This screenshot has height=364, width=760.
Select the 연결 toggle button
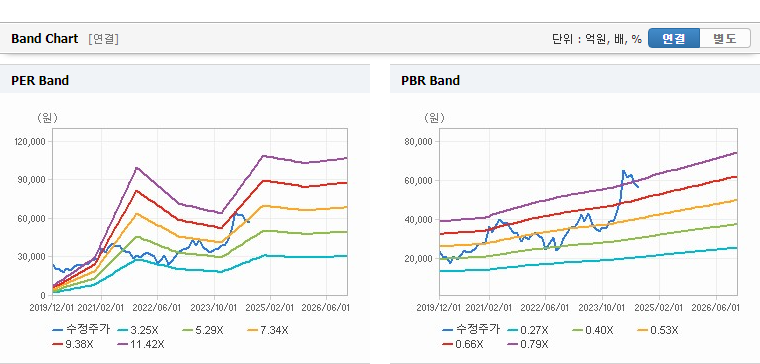click(674, 38)
